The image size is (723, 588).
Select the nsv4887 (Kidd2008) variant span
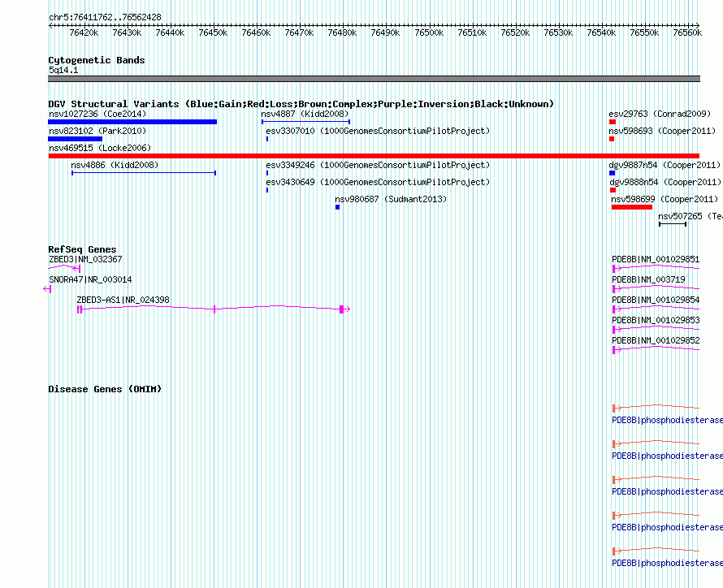pos(305,122)
